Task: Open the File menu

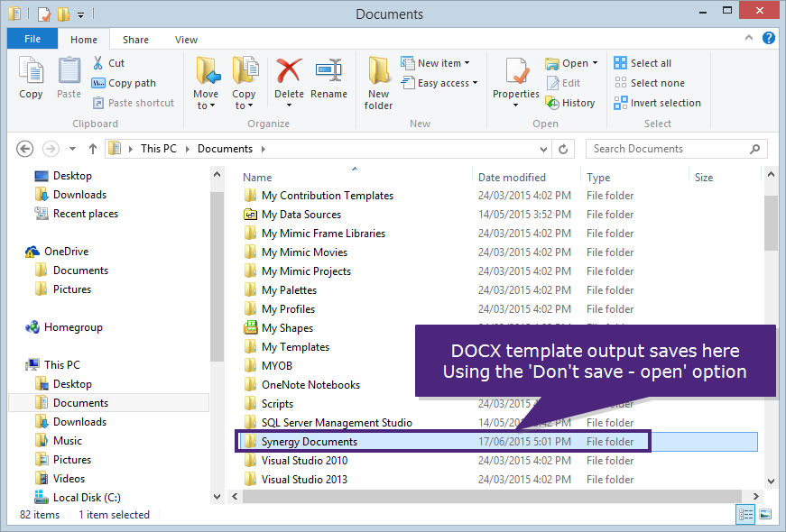Action: [x=32, y=39]
